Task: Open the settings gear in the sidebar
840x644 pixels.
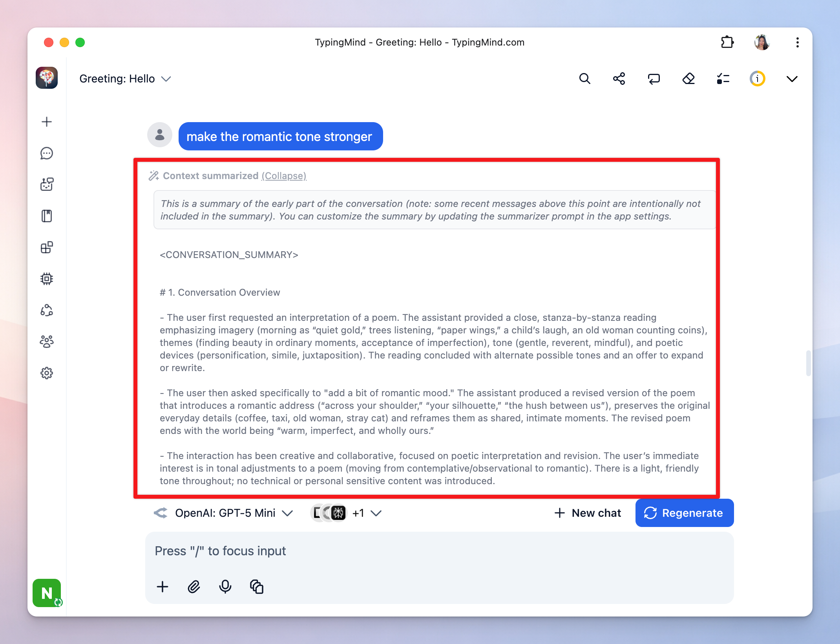Action: pos(47,373)
